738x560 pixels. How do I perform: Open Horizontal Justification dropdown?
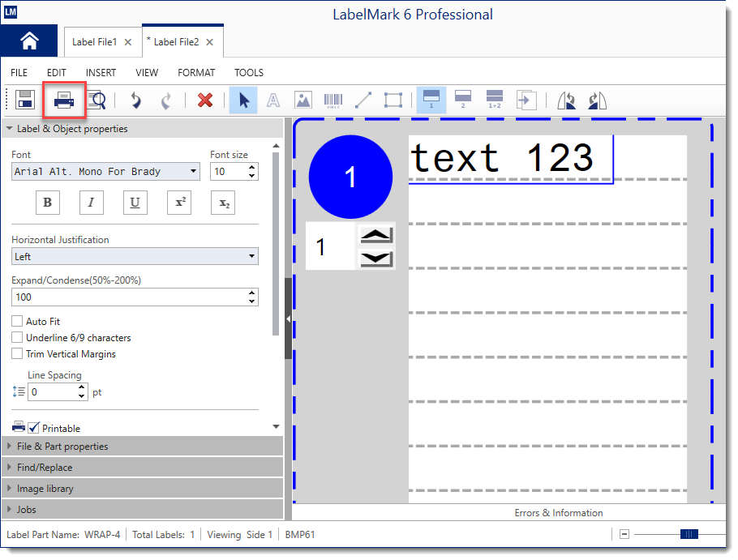pyautogui.click(x=251, y=256)
